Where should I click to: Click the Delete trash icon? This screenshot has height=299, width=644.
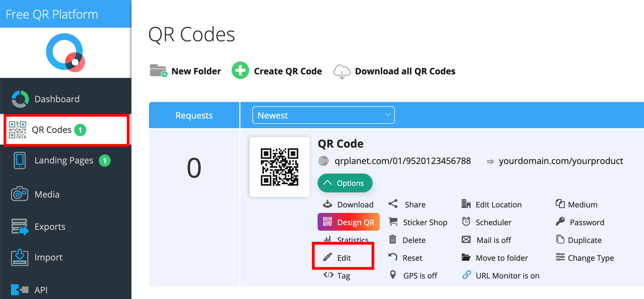pyautogui.click(x=393, y=240)
